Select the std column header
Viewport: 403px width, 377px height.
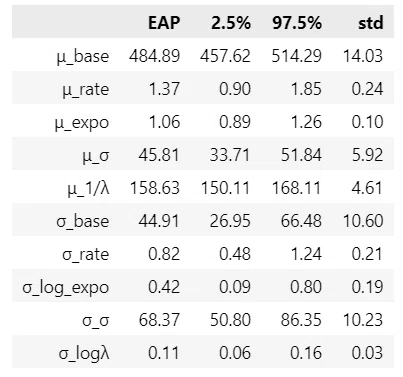click(x=371, y=23)
